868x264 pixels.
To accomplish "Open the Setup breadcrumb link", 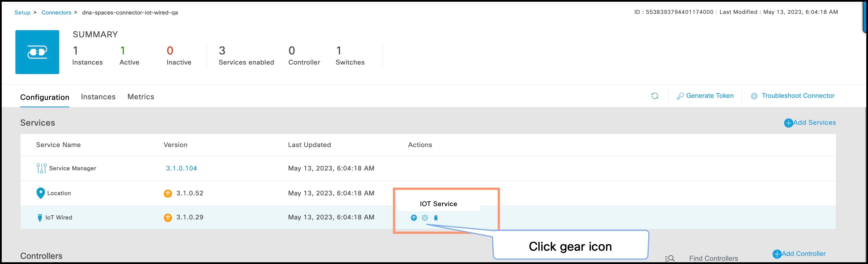I will [x=22, y=12].
